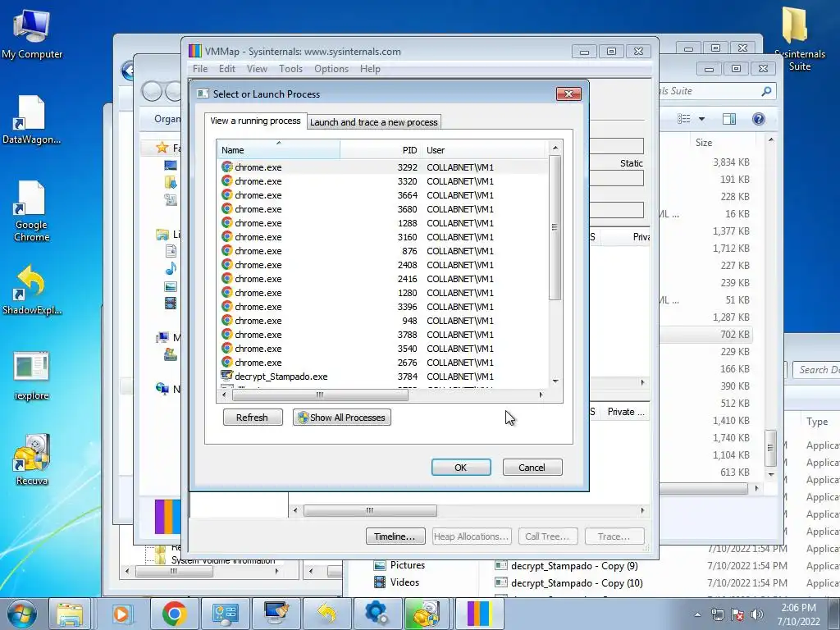Toggle Explorer preview pane icon

pos(729,119)
